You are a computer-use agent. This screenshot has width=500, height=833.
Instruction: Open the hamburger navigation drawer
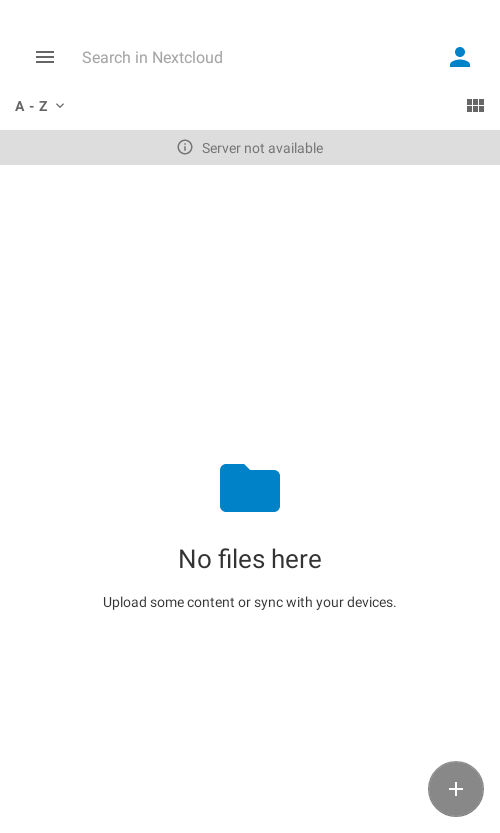pyautogui.click(x=45, y=57)
